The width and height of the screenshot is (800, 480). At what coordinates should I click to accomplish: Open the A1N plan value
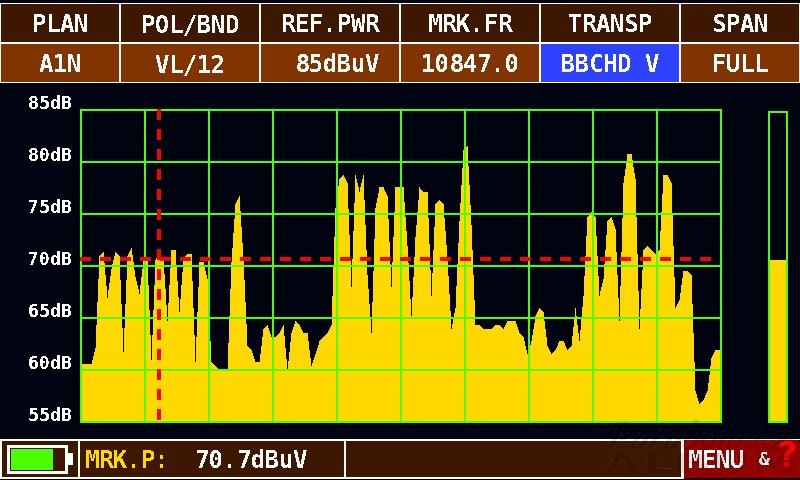(60, 63)
